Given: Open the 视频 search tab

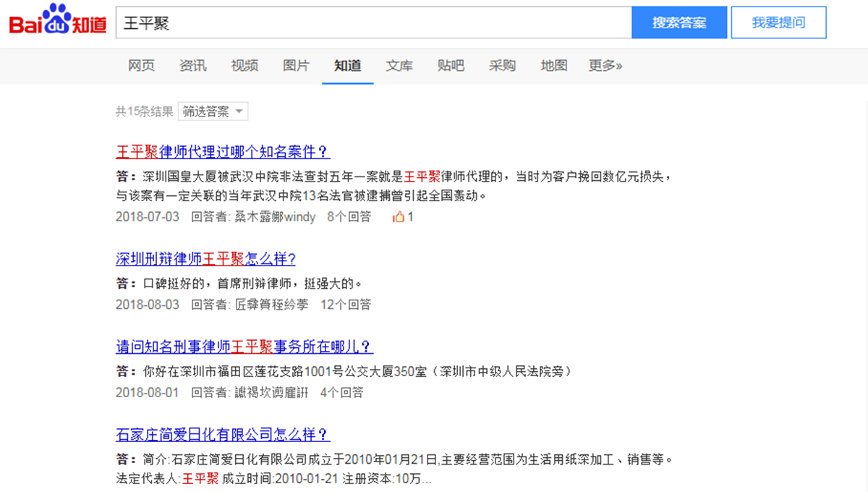Looking at the screenshot, I should tap(244, 65).
